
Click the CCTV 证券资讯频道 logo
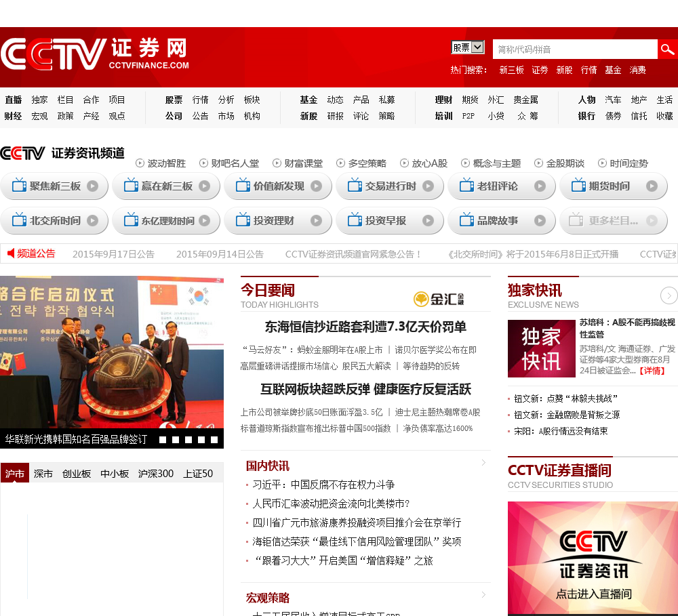tap(62, 153)
